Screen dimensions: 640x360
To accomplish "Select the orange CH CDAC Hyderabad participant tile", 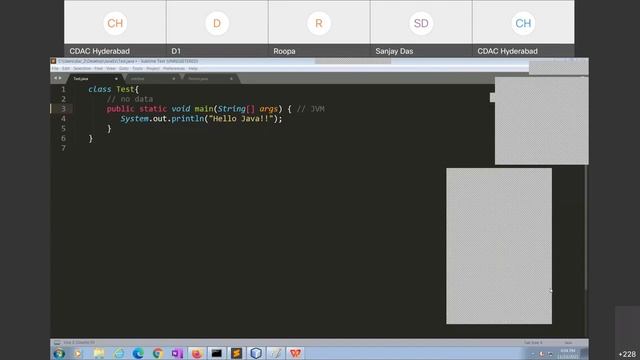I will click(115, 28).
